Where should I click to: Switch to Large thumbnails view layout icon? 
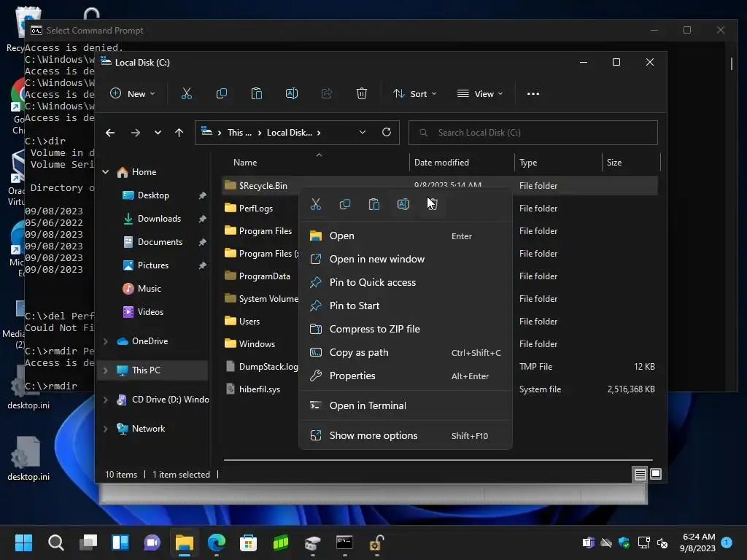pos(656,474)
